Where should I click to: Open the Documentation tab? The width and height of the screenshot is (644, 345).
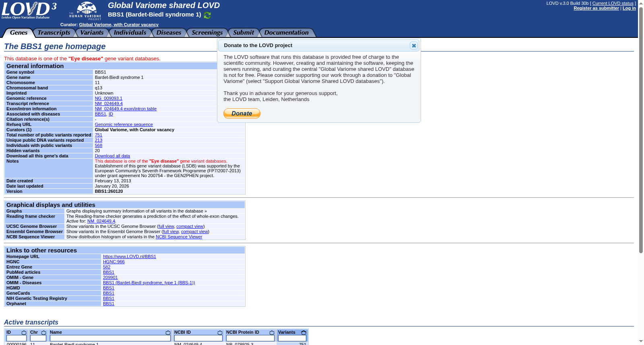pos(287,33)
